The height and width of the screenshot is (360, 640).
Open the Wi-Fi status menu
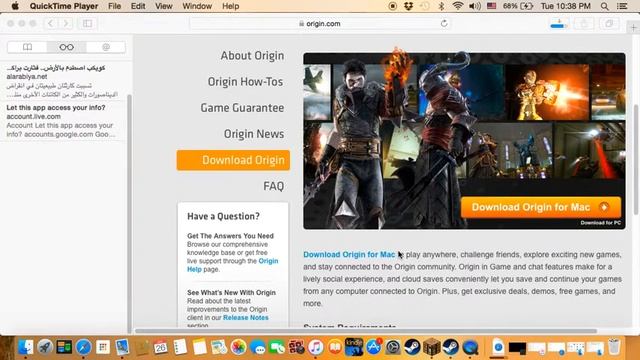click(x=458, y=6)
